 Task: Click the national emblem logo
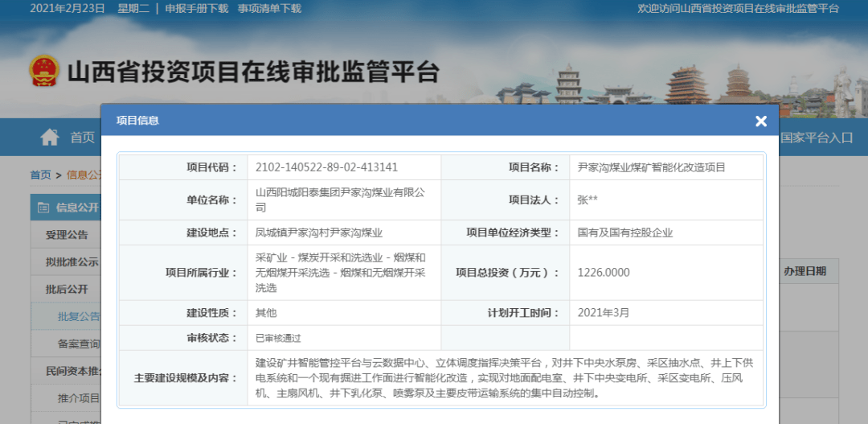pos(44,72)
